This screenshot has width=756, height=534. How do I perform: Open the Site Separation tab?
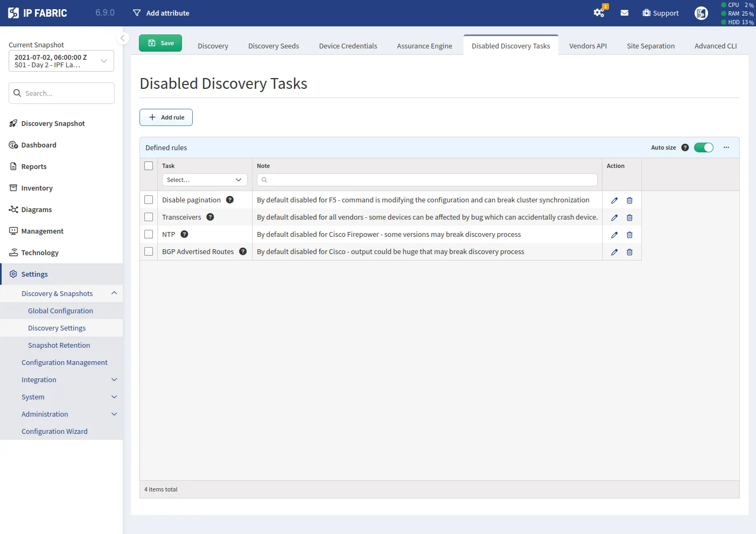pos(650,46)
